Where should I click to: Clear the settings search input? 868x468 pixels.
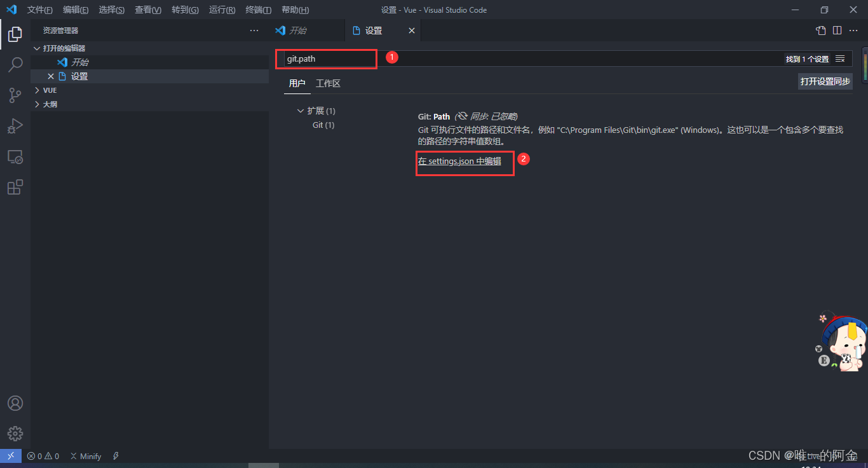coord(840,59)
